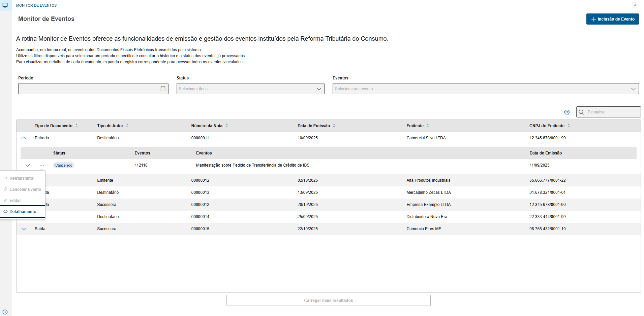Open the Eventos filter dropdown
This screenshot has width=644, height=316.
486,89
